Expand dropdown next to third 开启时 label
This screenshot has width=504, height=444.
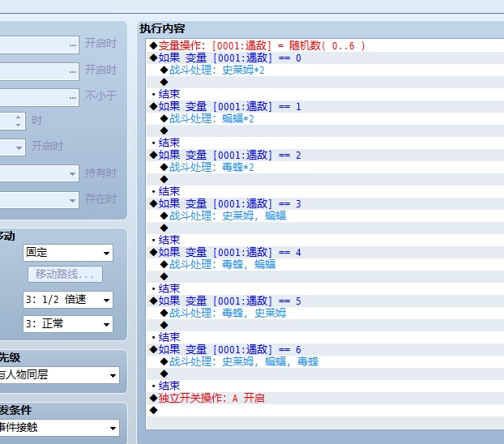[19, 147]
